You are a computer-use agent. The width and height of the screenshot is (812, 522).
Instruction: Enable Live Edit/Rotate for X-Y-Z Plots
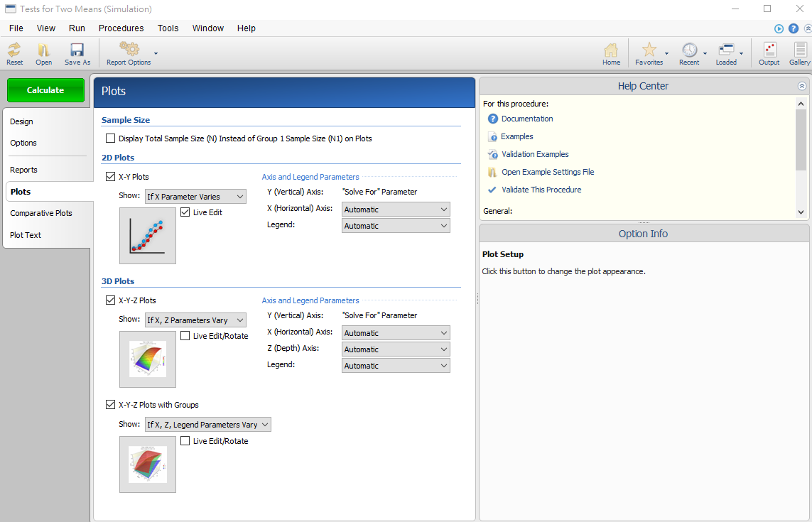[185, 336]
